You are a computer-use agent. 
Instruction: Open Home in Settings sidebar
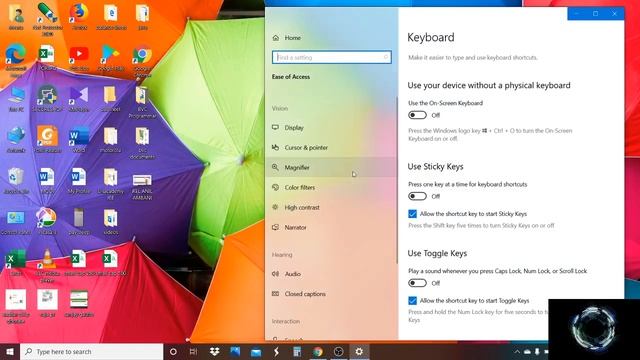pyautogui.click(x=292, y=38)
